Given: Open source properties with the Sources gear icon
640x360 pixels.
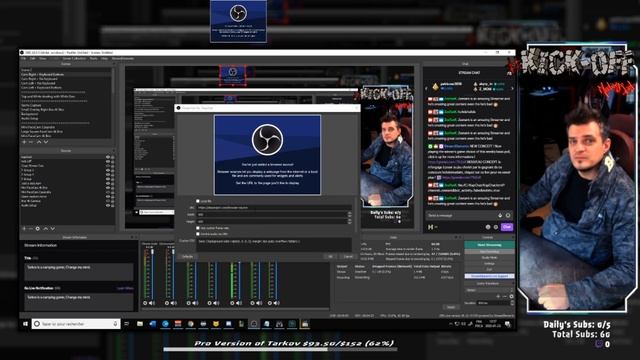Looking at the screenshot, I should pos(38,229).
